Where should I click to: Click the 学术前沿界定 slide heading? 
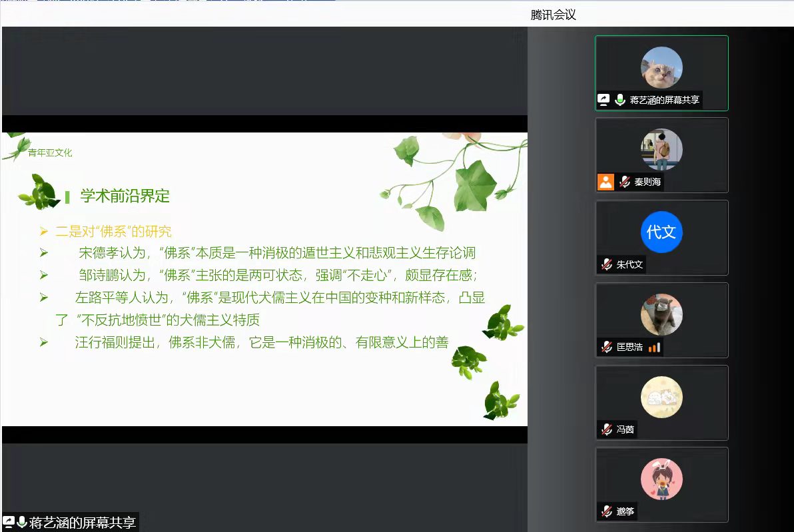click(125, 196)
